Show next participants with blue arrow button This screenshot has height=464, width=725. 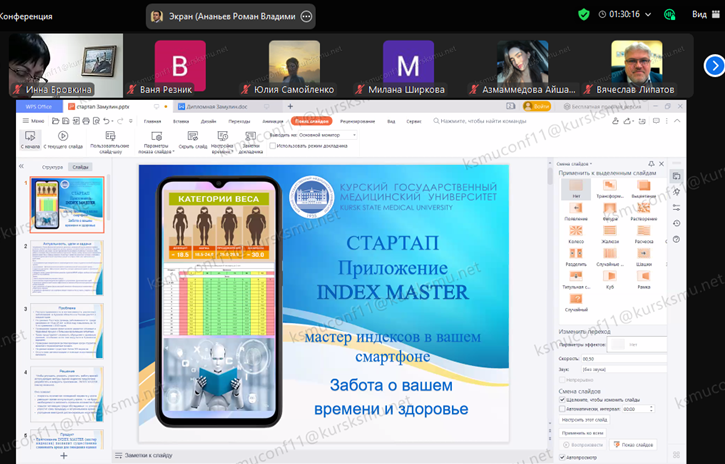(714, 66)
